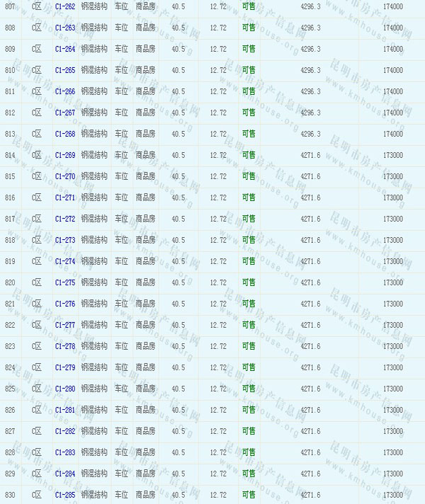425x504 pixels.
Task: Select the 可售 status for row 820
Action: pos(249,283)
